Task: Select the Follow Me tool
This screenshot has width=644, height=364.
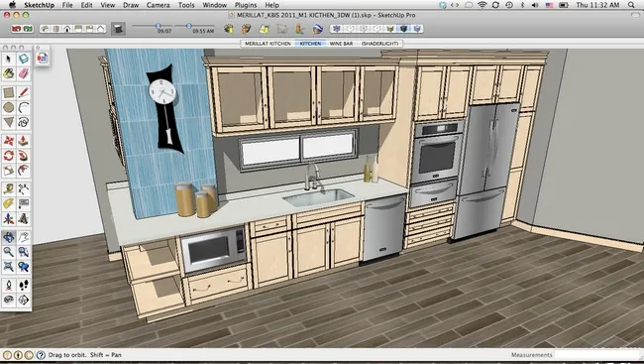Action: [24, 156]
